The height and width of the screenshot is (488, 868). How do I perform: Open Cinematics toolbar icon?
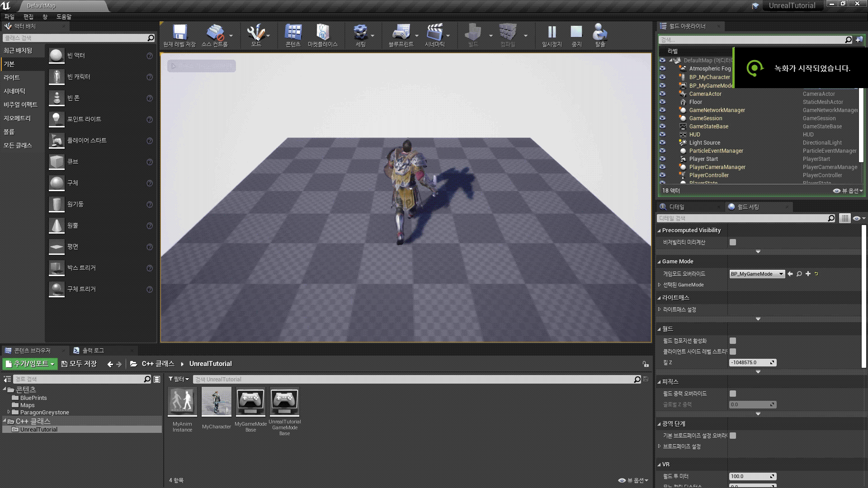click(x=434, y=36)
